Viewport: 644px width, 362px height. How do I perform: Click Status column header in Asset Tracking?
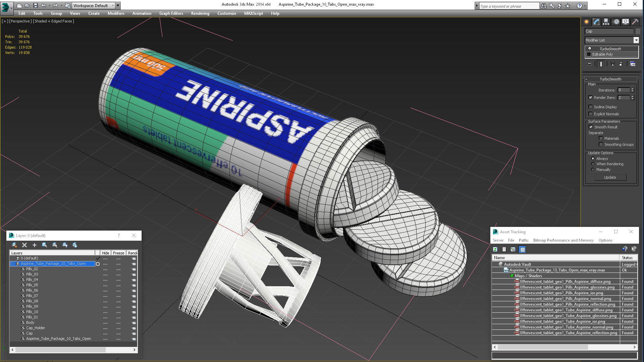629,258
